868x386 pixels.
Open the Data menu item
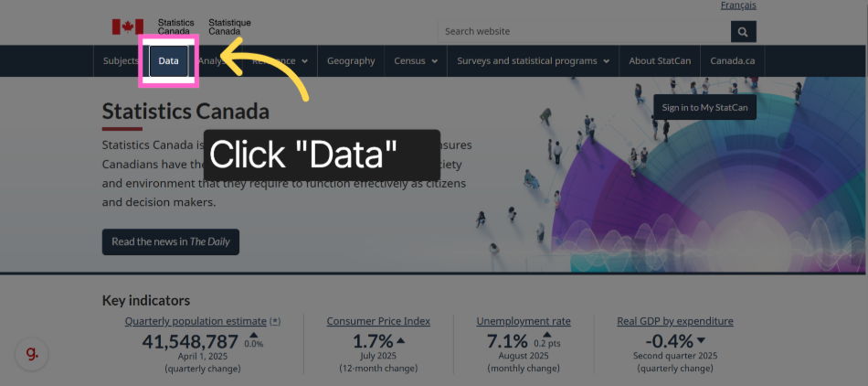[x=168, y=61]
